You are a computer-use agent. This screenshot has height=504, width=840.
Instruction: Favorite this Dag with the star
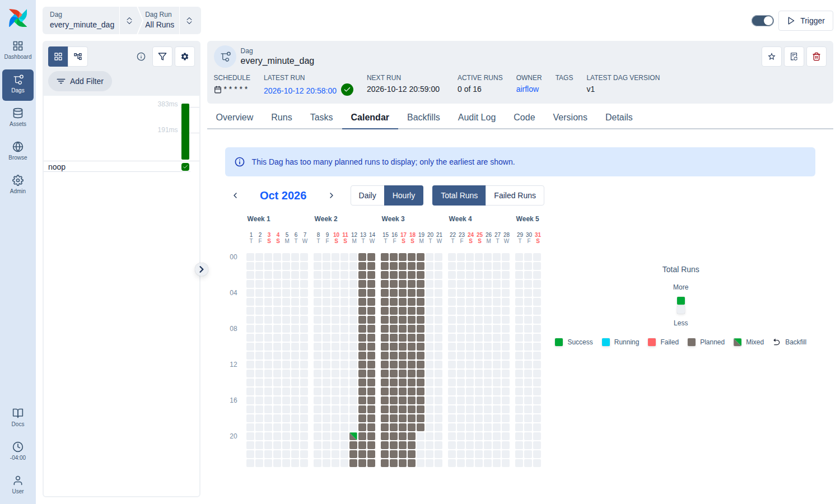pos(772,57)
